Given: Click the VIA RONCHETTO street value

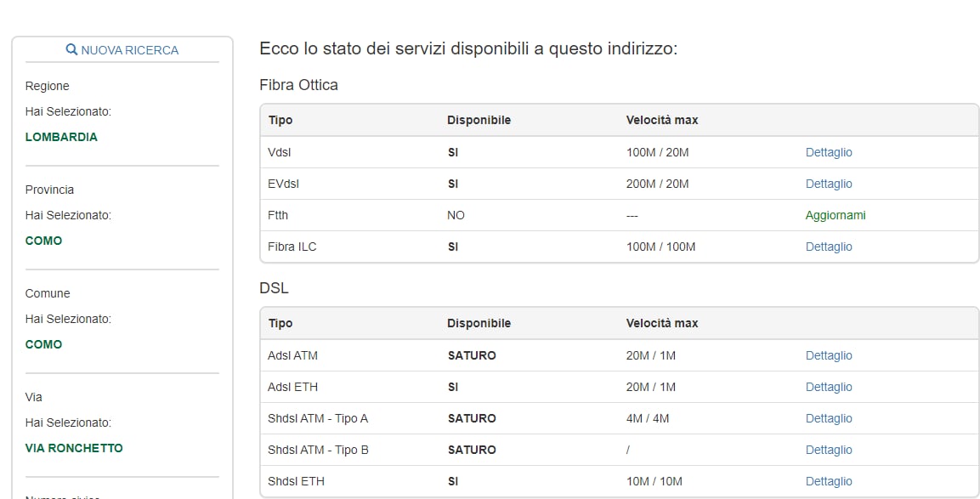Looking at the screenshot, I should (x=74, y=448).
